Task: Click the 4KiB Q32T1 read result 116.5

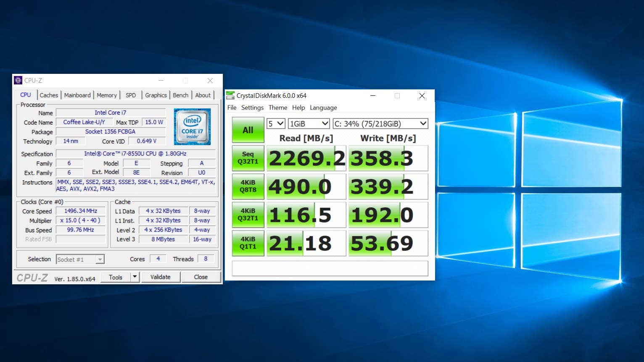Action: (x=306, y=215)
